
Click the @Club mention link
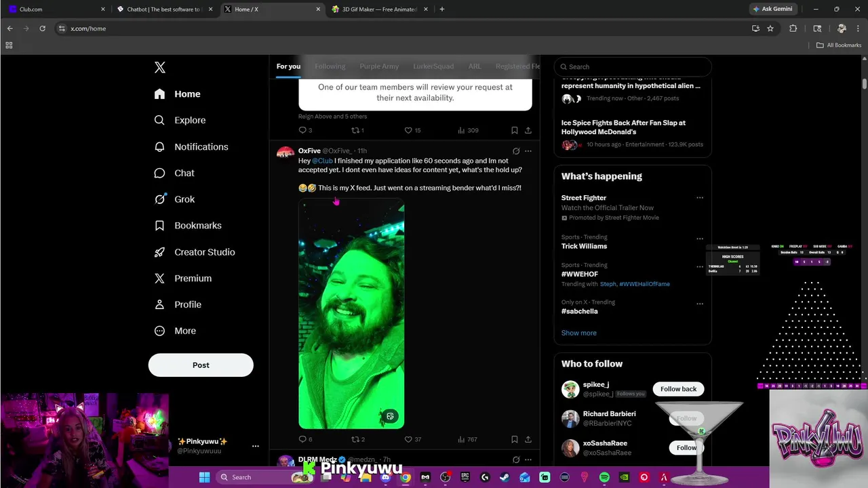coord(322,161)
